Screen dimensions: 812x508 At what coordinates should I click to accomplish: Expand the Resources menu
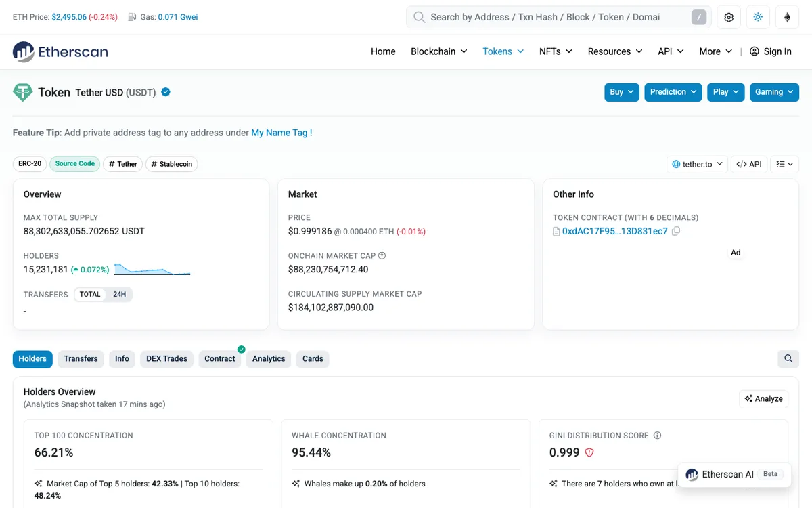[615, 51]
